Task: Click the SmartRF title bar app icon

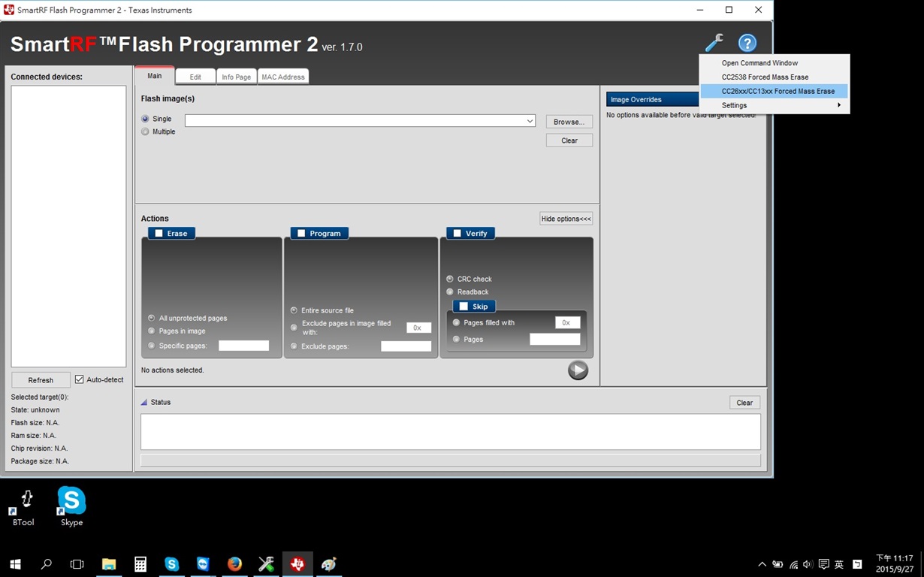Action: (x=9, y=10)
